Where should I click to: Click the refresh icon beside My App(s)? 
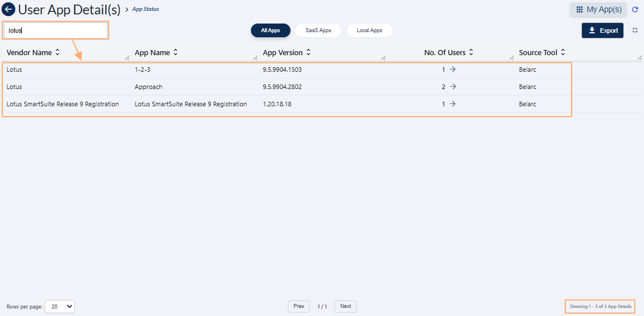pyautogui.click(x=635, y=10)
